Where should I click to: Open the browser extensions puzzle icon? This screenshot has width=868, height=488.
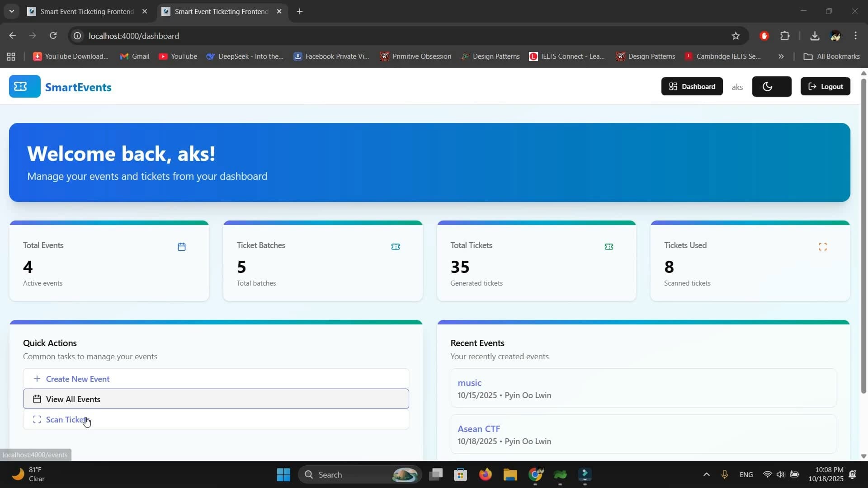(785, 36)
